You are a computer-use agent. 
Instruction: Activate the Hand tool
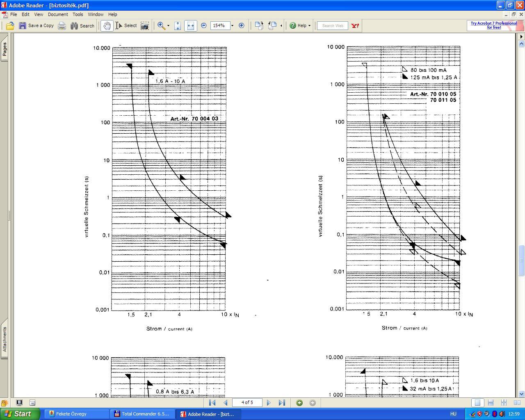point(107,26)
